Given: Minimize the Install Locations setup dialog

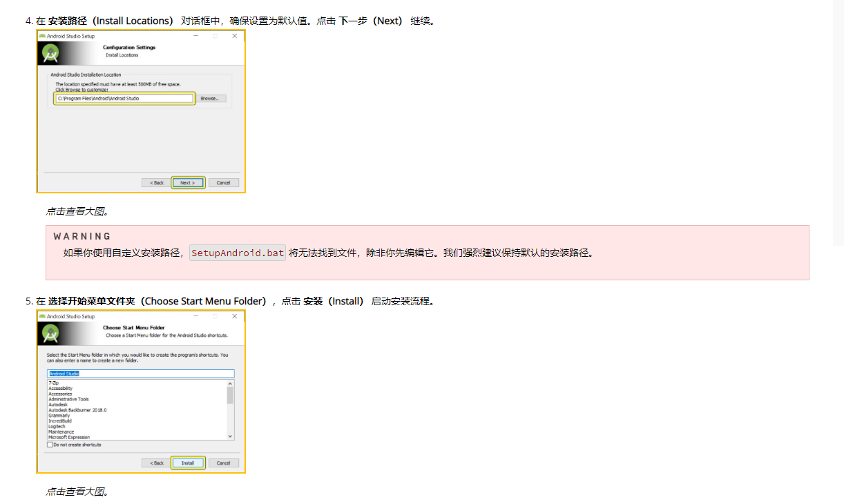Looking at the screenshot, I should click(x=196, y=36).
